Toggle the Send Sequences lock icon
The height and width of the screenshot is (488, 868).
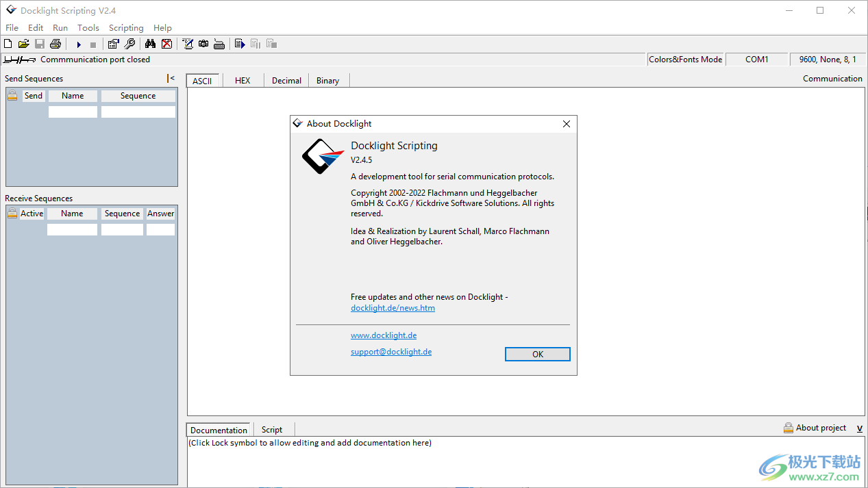pyautogui.click(x=12, y=96)
